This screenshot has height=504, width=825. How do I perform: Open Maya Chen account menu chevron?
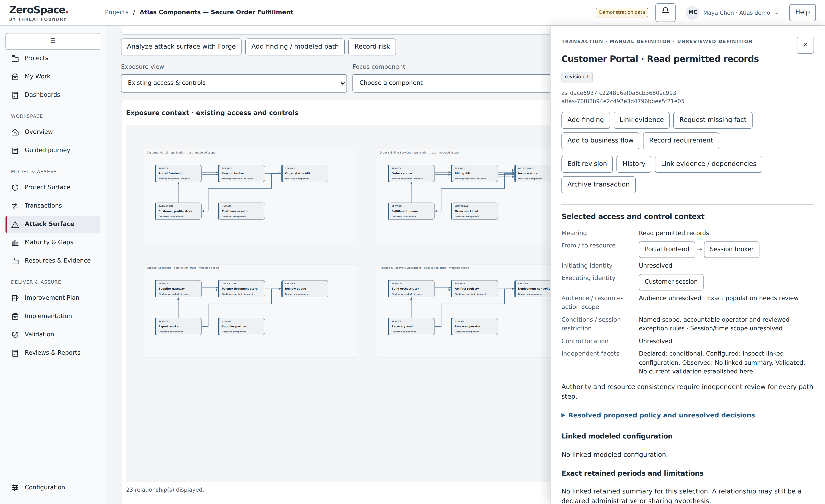776,13
